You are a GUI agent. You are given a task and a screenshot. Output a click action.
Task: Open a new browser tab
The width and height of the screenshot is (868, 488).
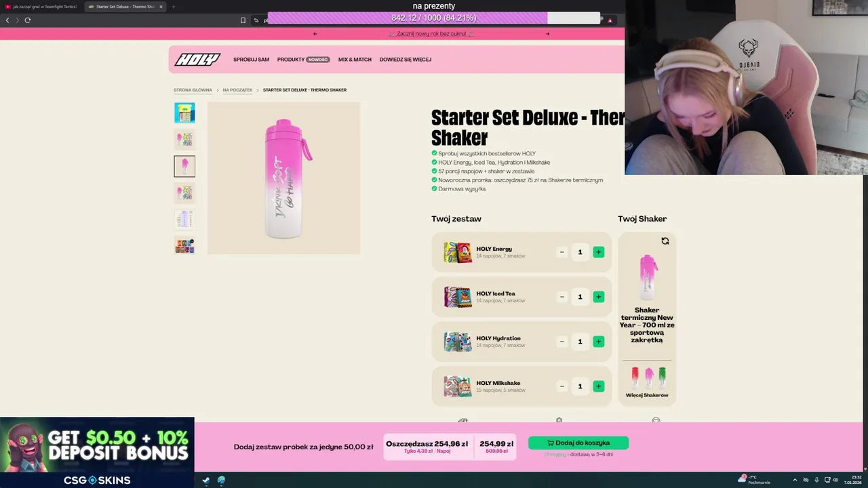(174, 7)
